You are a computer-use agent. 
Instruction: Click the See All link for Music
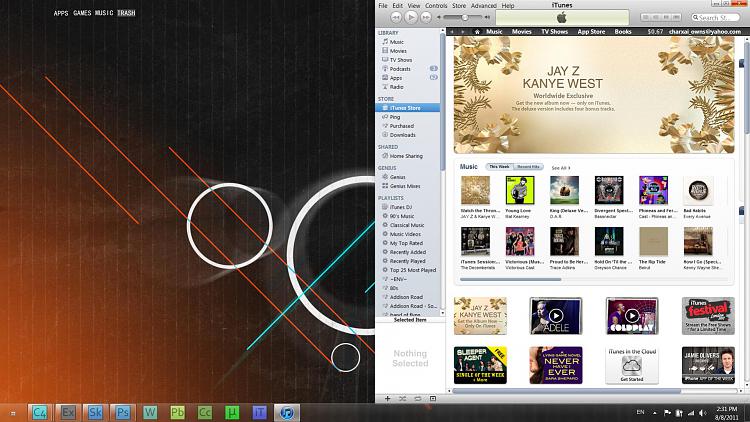(x=561, y=168)
